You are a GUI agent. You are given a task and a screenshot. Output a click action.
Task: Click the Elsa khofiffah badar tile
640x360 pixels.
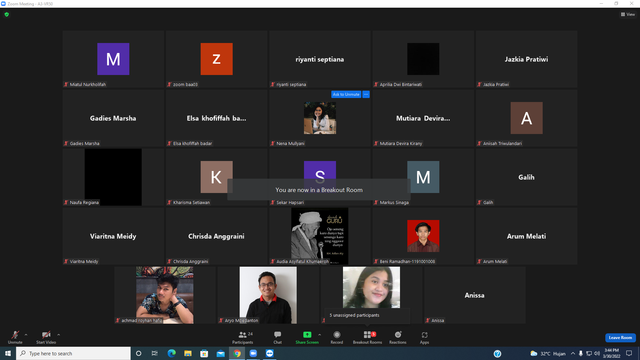click(x=216, y=118)
